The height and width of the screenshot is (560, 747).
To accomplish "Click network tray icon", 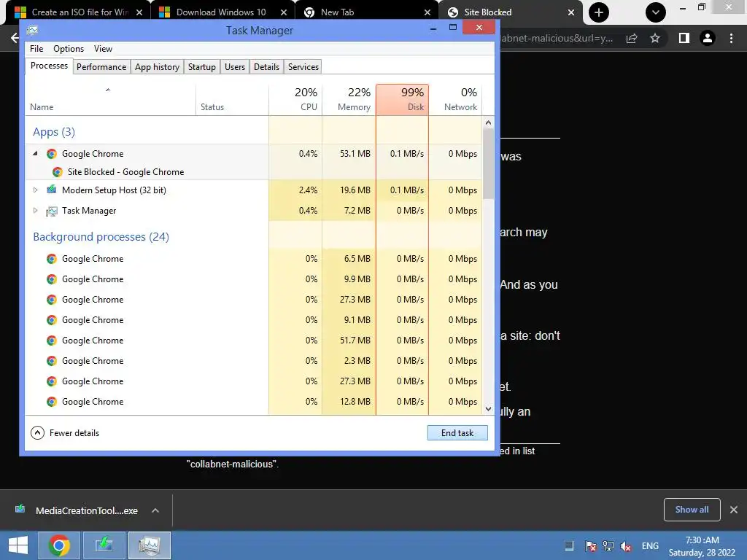I will [608, 546].
